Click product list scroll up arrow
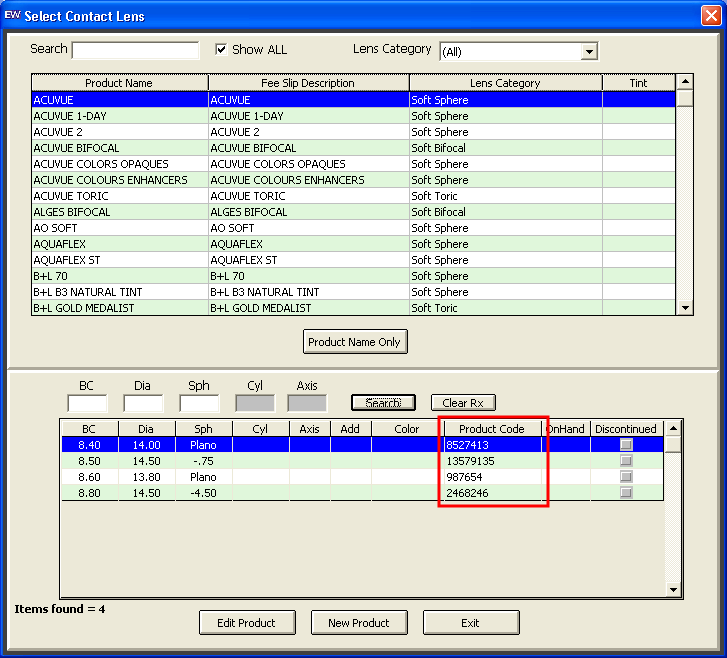This screenshot has height=658, width=727. pos(685,82)
